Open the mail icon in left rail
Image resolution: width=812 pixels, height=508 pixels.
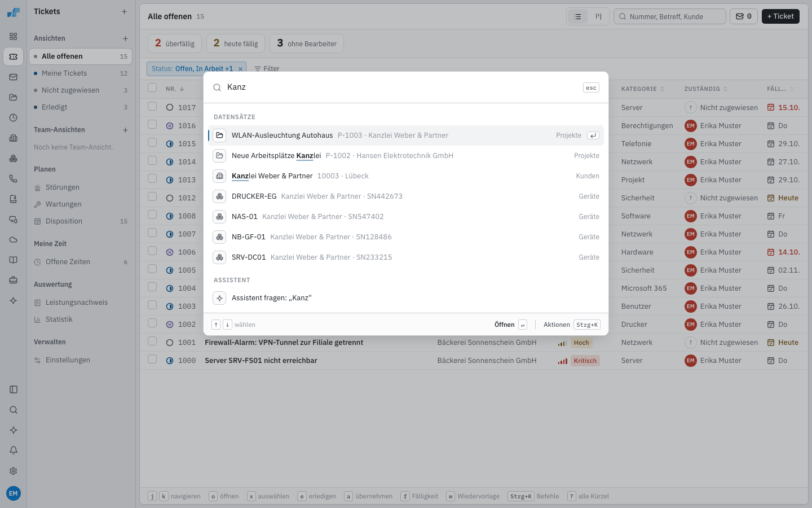coord(14,77)
